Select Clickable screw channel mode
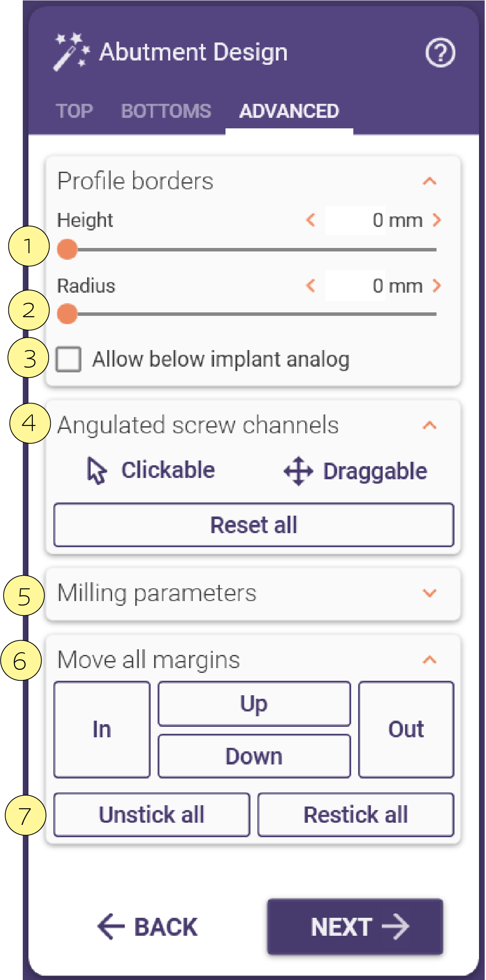 click(x=151, y=471)
